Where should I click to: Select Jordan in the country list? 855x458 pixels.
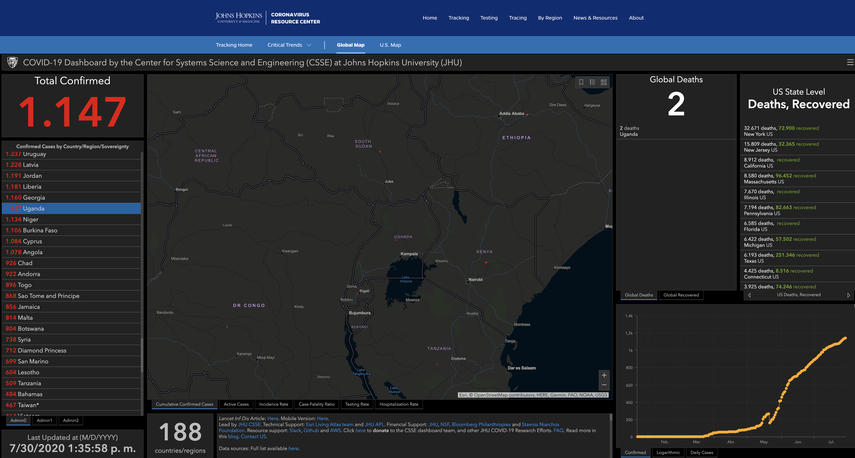(x=71, y=176)
